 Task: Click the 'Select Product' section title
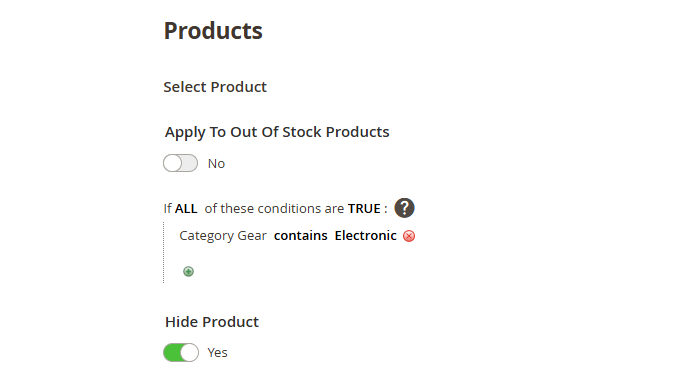tap(215, 87)
